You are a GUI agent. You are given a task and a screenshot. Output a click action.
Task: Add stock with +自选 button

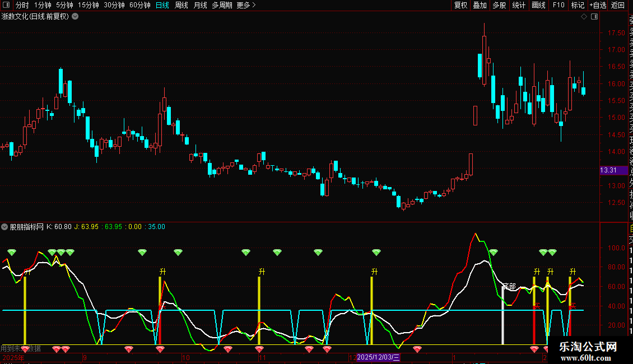598,5
